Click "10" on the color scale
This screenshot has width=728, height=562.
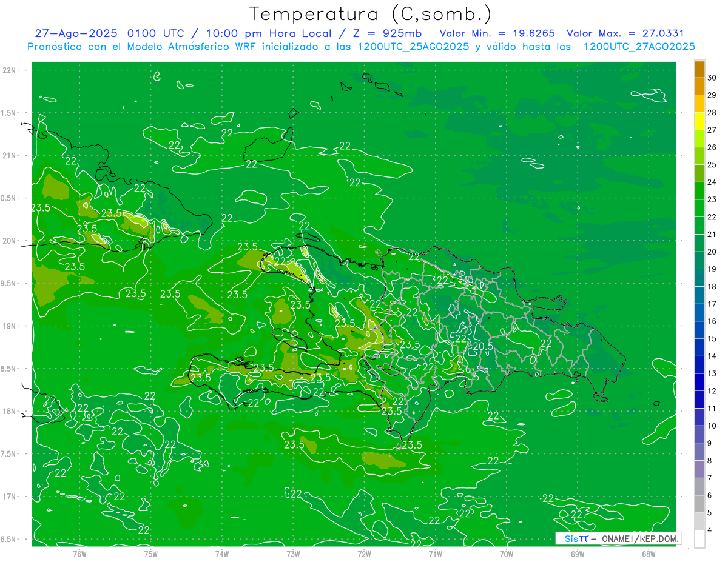pyautogui.click(x=712, y=426)
